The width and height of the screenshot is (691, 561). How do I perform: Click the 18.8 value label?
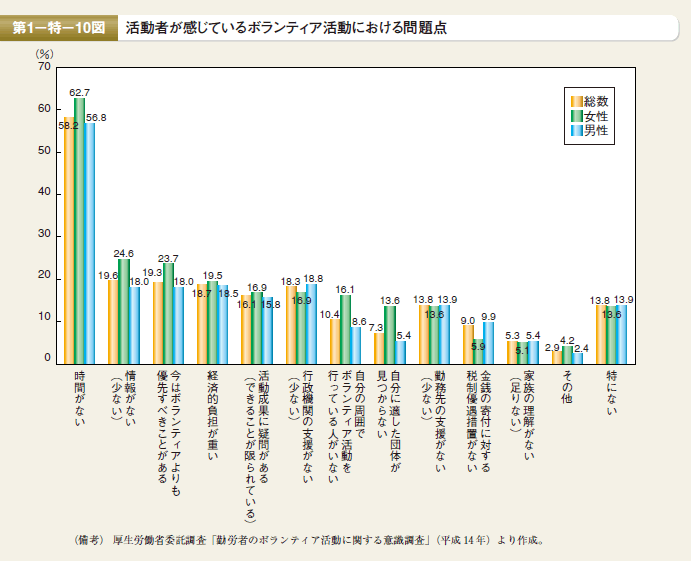point(313,279)
